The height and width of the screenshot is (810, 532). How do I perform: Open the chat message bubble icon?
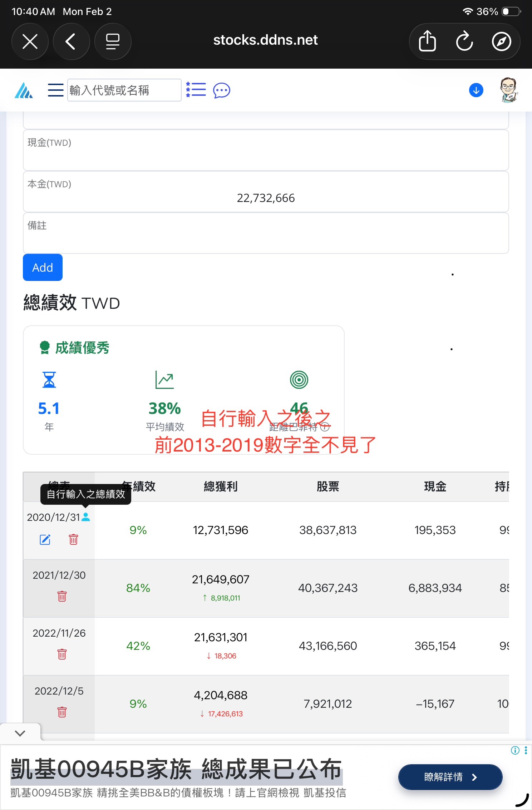221,90
